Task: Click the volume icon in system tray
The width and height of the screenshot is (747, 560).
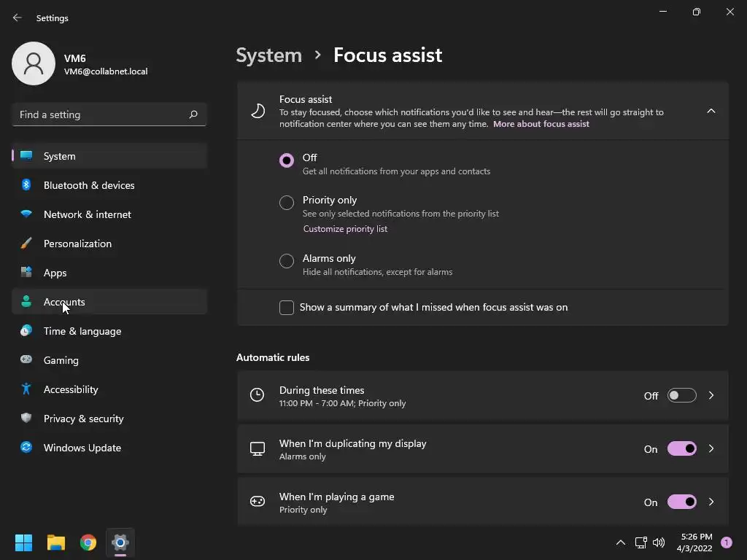Action: point(659,542)
